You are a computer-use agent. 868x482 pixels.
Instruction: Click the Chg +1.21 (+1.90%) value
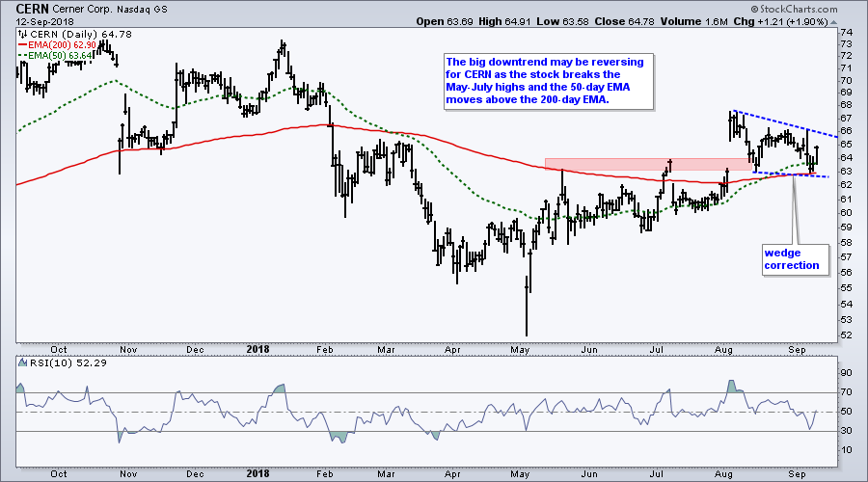[x=780, y=21]
